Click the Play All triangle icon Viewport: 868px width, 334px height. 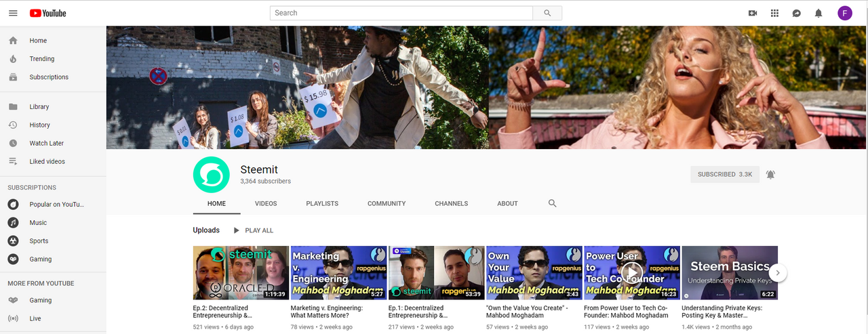pos(236,230)
